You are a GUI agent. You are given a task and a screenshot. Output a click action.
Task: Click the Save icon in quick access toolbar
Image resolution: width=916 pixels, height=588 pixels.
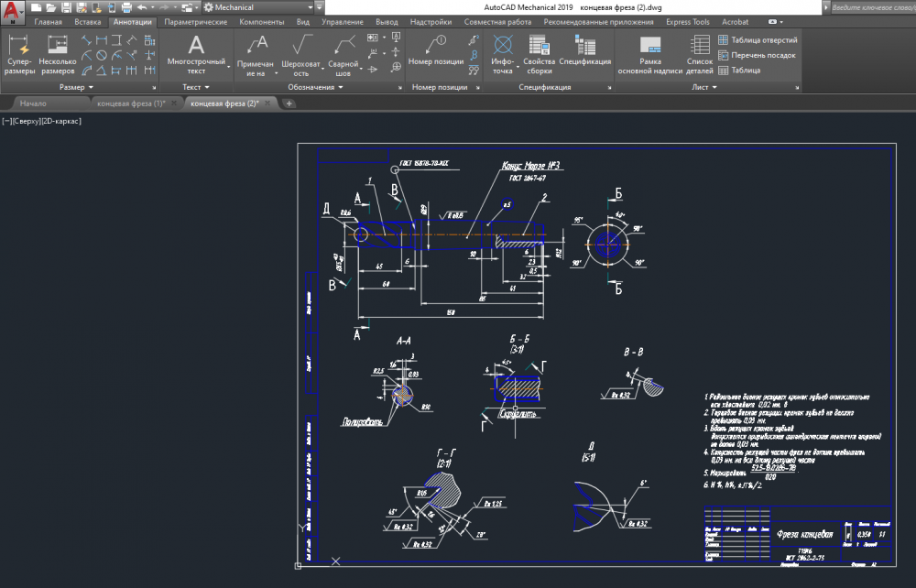[x=67, y=7]
